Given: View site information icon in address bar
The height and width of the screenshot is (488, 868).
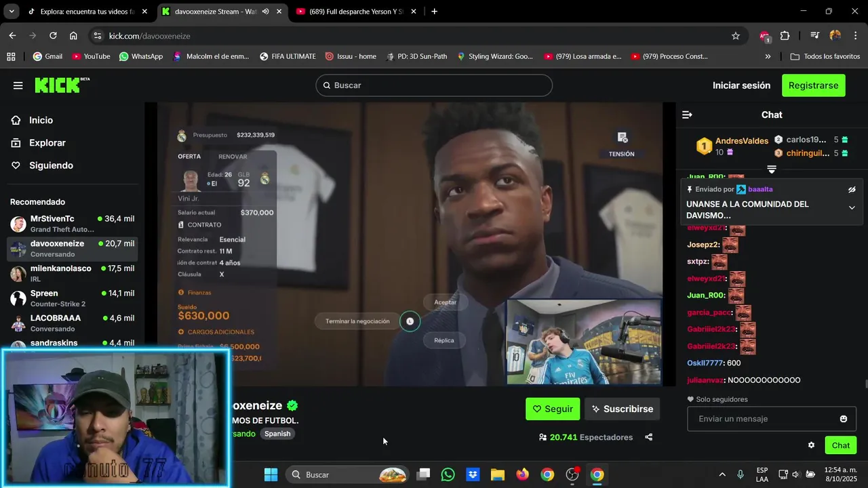Looking at the screenshot, I should coord(97,36).
